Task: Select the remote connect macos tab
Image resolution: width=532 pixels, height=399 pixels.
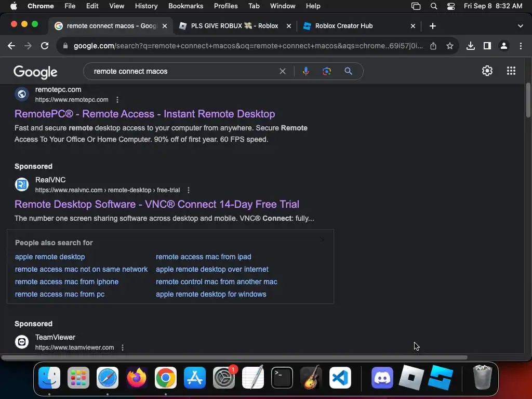Action: (111, 26)
